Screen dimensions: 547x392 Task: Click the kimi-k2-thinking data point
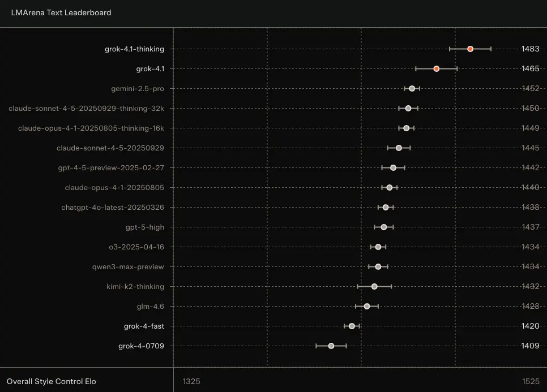point(374,287)
